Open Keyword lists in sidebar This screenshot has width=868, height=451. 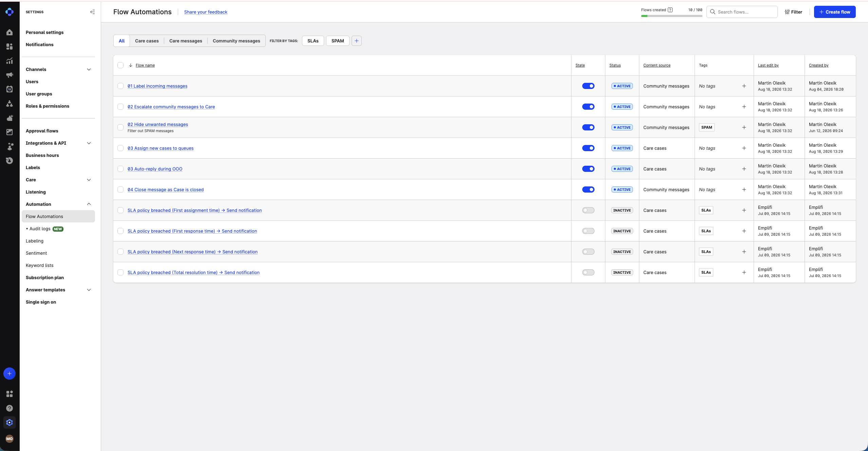coord(40,265)
